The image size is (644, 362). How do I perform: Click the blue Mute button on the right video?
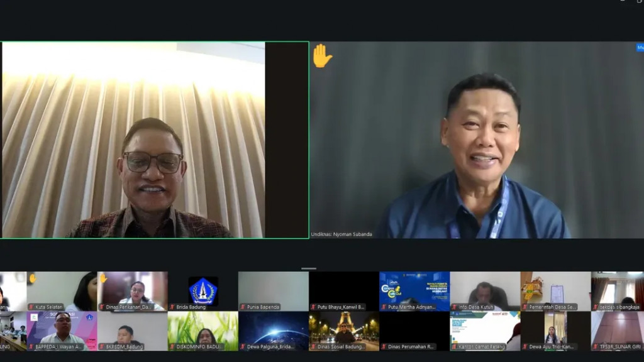[640, 47]
